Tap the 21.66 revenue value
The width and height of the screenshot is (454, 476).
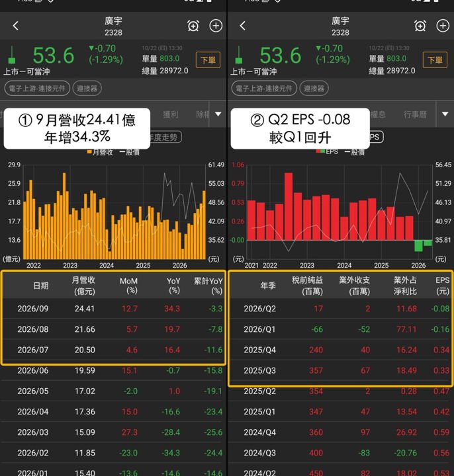(85, 329)
